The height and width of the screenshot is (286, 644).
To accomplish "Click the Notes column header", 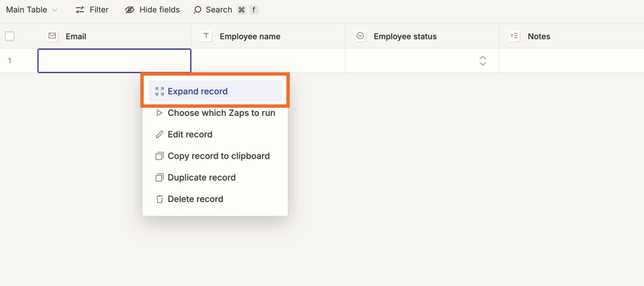I will coord(572,36).
